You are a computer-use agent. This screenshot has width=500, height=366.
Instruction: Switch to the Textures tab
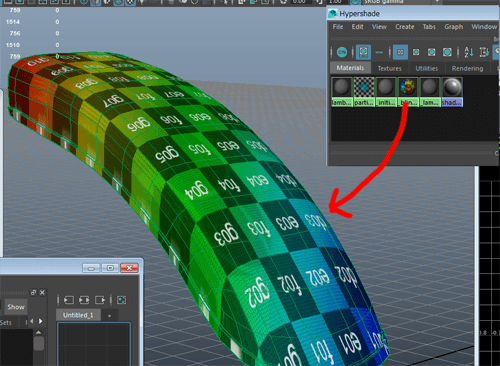tap(389, 68)
